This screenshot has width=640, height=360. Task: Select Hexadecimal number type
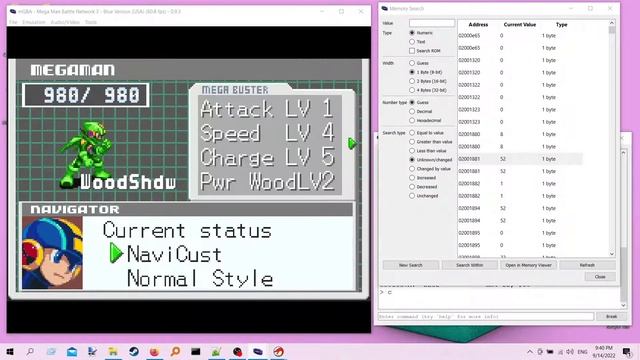tap(412, 120)
